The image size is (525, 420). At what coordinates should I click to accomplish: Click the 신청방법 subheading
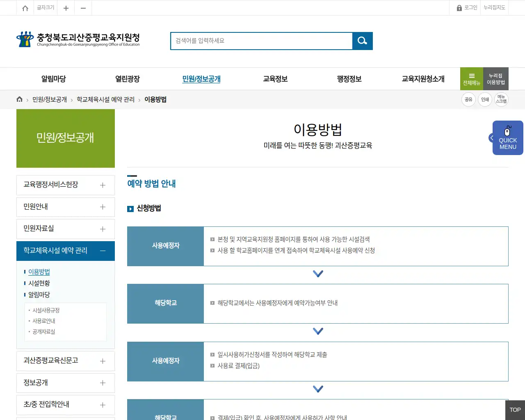148,208
